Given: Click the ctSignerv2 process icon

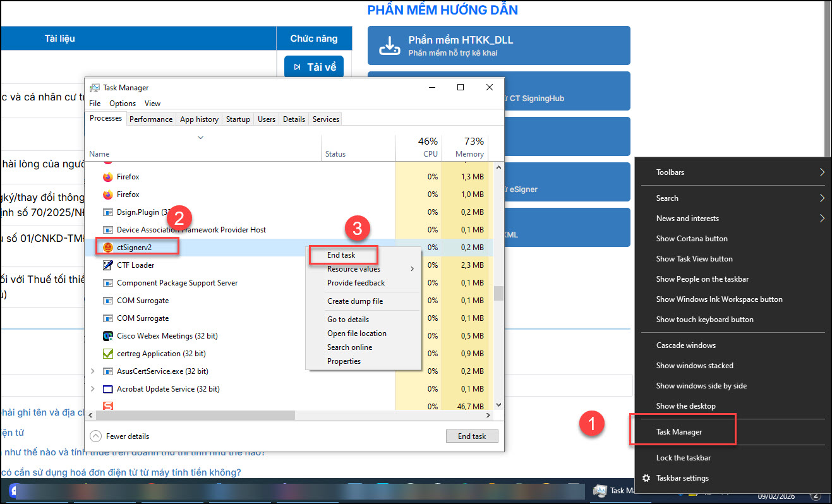Looking at the screenshot, I should (107, 248).
